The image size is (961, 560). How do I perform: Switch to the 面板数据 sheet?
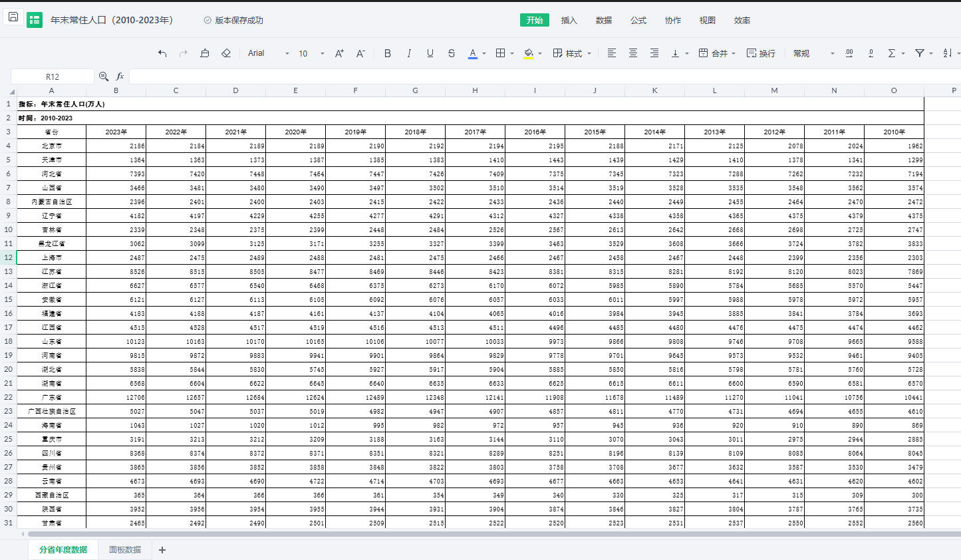point(125,550)
